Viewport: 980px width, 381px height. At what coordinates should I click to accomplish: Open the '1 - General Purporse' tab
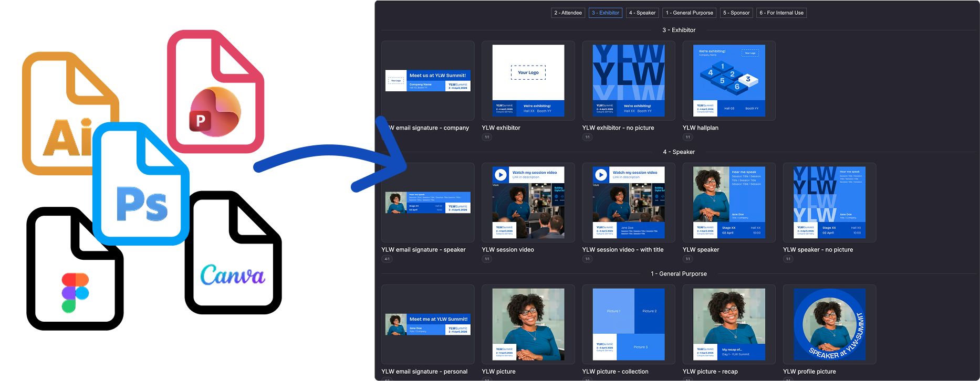(x=689, y=13)
